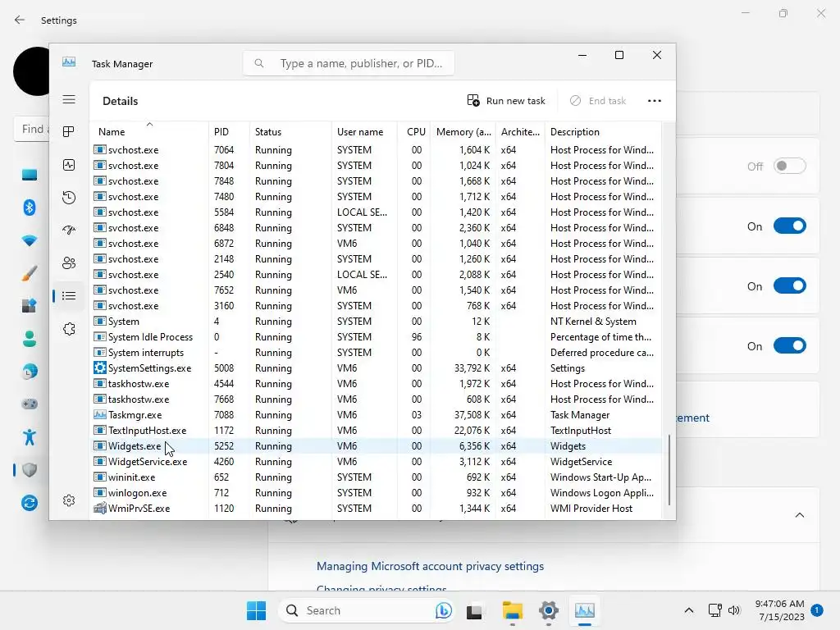Sort by the PID column header
Screen dimensions: 840x630
[229, 132]
